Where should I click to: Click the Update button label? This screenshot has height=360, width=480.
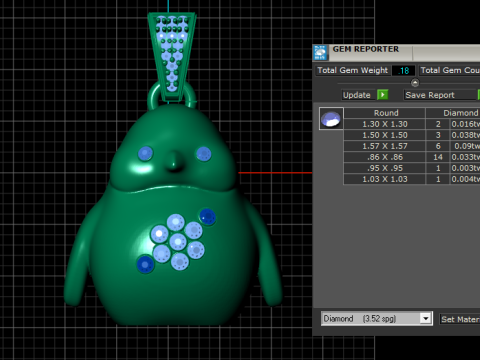357,95
